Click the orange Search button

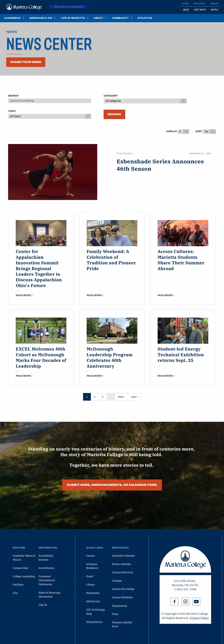click(114, 114)
